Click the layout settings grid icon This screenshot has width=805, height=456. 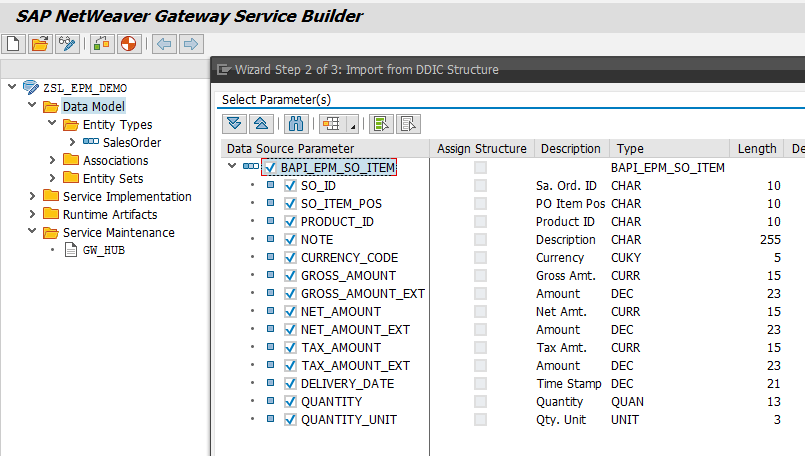point(332,124)
